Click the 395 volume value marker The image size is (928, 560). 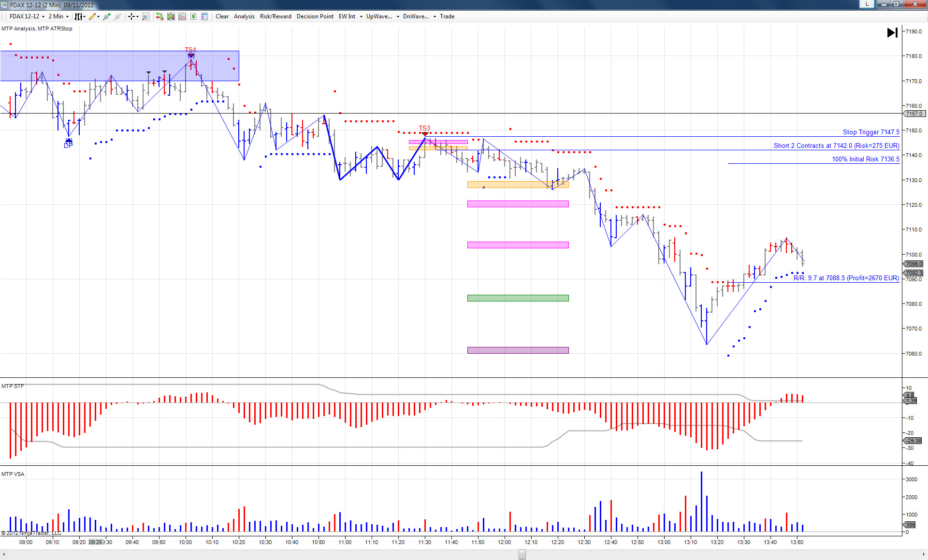coord(910,525)
